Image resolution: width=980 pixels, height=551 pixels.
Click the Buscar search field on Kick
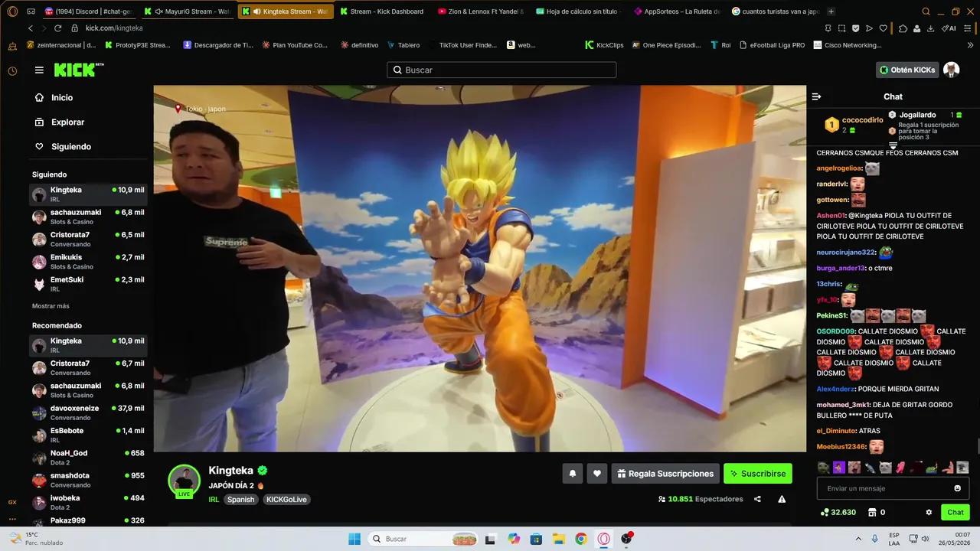pos(501,70)
